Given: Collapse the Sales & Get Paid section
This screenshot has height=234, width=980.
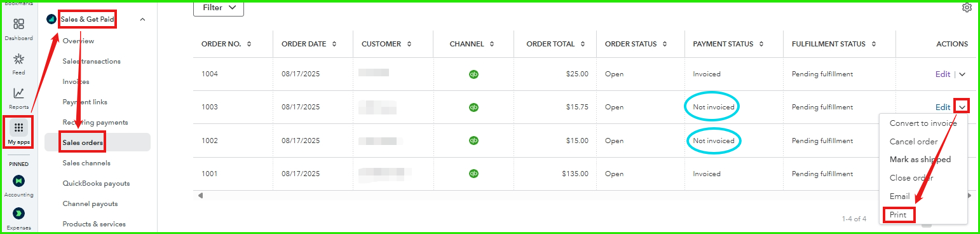Looking at the screenshot, I should pyautogui.click(x=142, y=20).
